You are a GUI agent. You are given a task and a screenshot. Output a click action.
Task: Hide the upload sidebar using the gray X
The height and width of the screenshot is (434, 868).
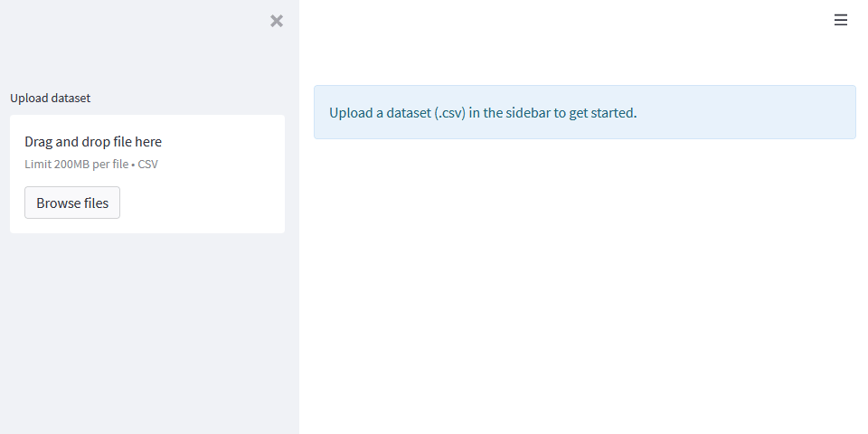[277, 21]
